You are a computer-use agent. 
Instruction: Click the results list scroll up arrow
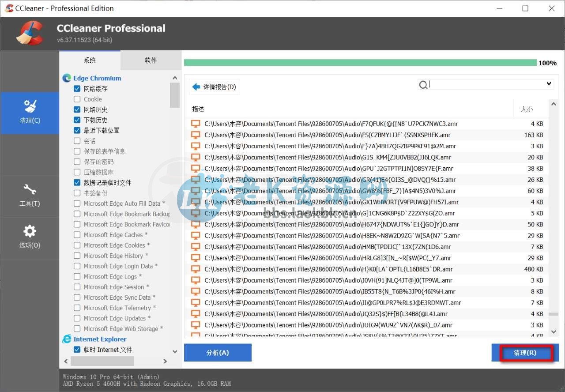pyautogui.click(x=554, y=105)
